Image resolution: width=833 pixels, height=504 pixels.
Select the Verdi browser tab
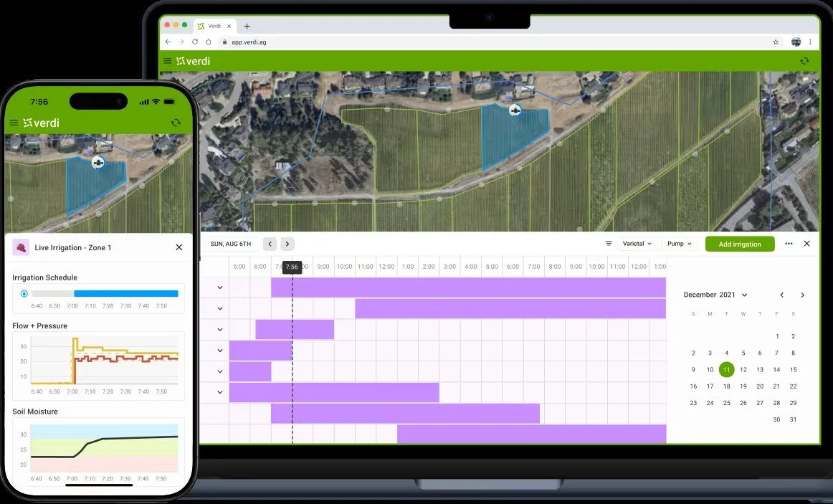(214, 26)
